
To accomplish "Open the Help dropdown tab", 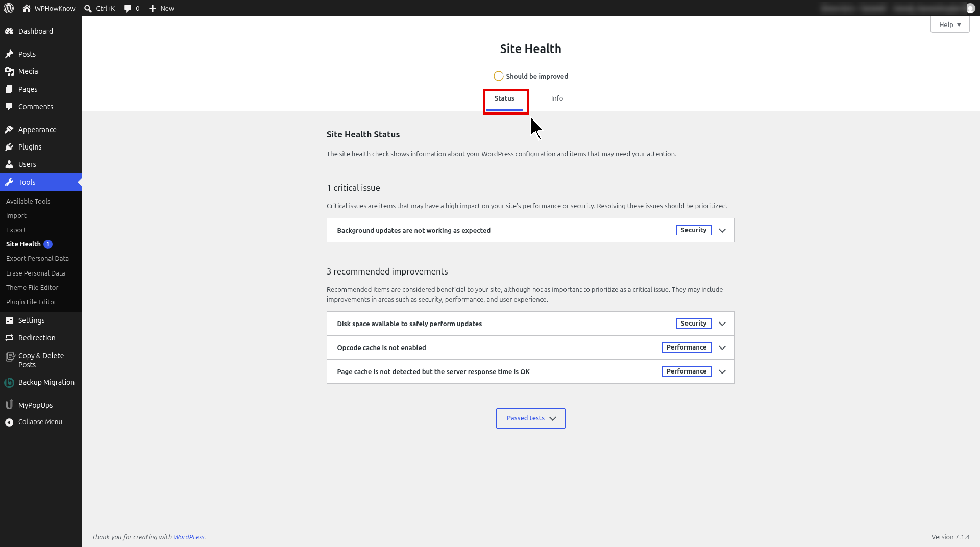I will [950, 24].
